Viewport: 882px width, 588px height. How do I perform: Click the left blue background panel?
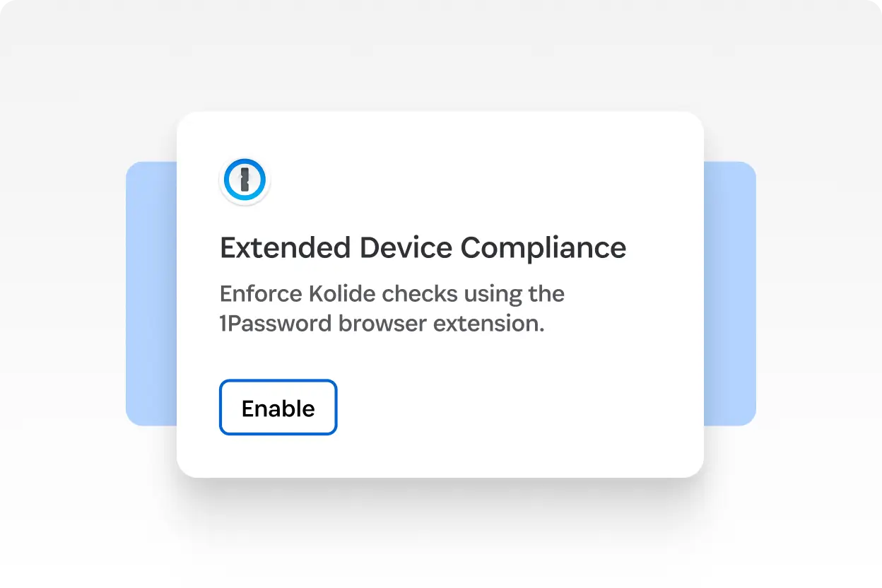(x=151, y=293)
